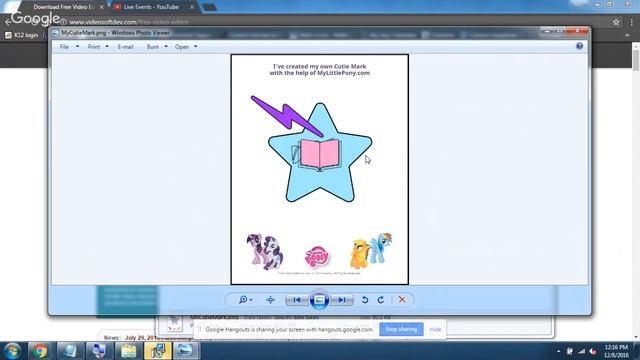The image size is (640, 360).
Task: Start the slide show
Action: [x=319, y=300]
